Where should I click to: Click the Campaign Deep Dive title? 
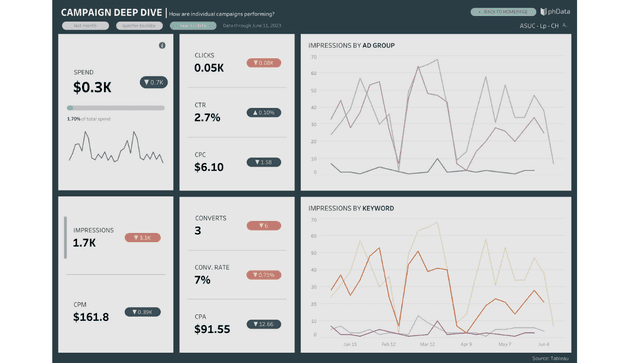coord(111,13)
